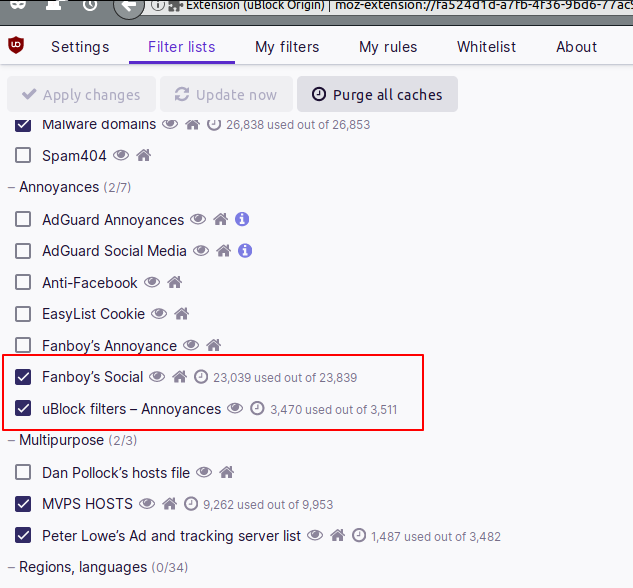The image size is (633, 588).
Task: Enable Dan Pollock's hosts file checkbox
Action: pyautogui.click(x=23, y=472)
